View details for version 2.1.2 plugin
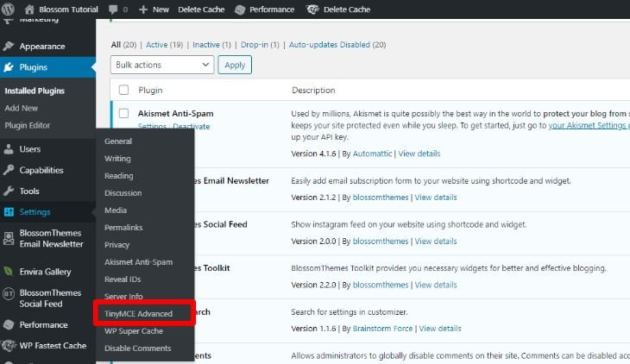 (x=436, y=198)
